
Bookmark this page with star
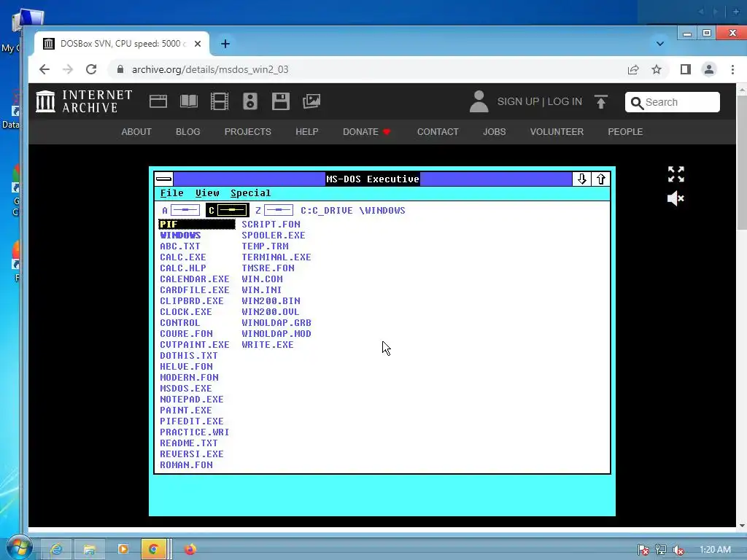(x=657, y=69)
